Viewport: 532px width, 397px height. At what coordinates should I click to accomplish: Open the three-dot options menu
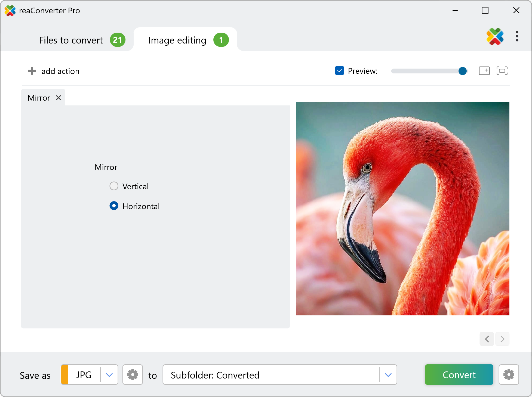coord(517,36)
